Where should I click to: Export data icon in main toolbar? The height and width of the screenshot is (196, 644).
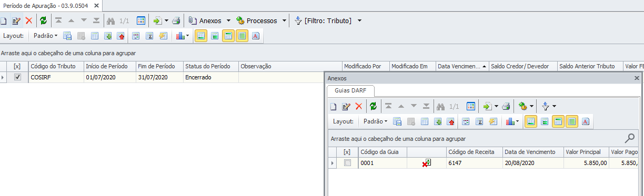[157, 21]
